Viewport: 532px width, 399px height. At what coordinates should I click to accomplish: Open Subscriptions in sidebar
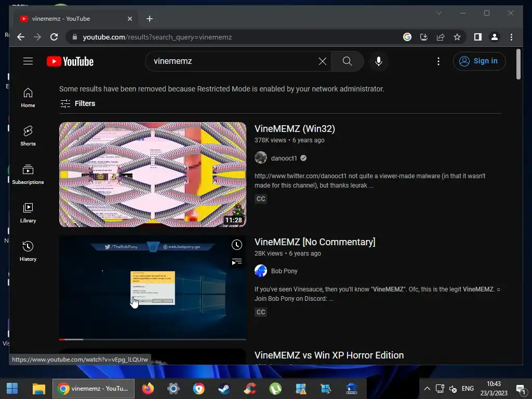pos(28,175)
